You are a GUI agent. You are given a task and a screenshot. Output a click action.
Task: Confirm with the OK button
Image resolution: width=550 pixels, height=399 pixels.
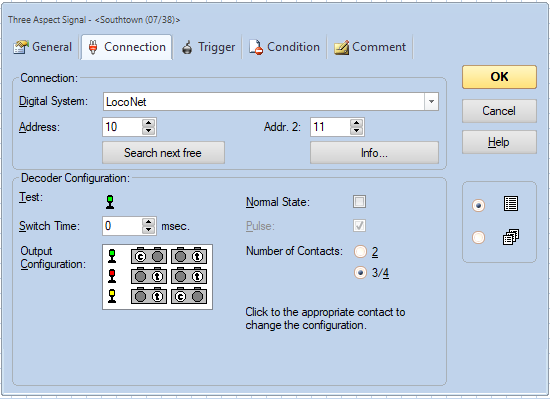tap(499, 77)
